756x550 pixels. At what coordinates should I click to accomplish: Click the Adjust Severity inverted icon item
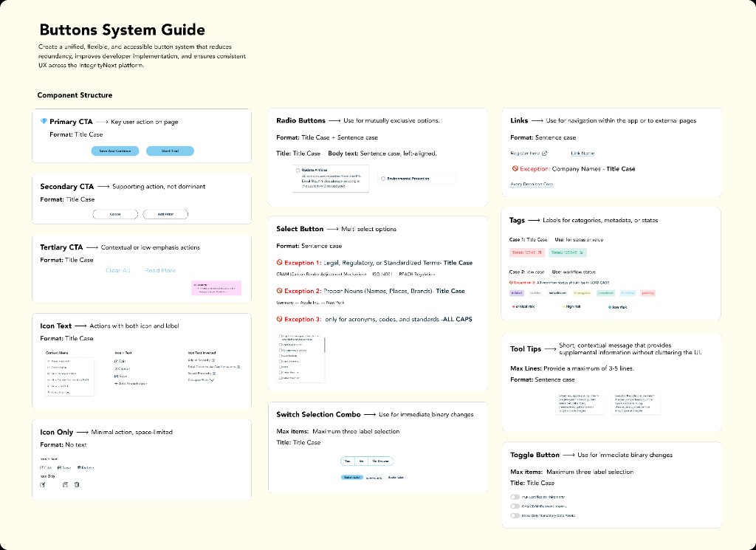coord(202,360)
